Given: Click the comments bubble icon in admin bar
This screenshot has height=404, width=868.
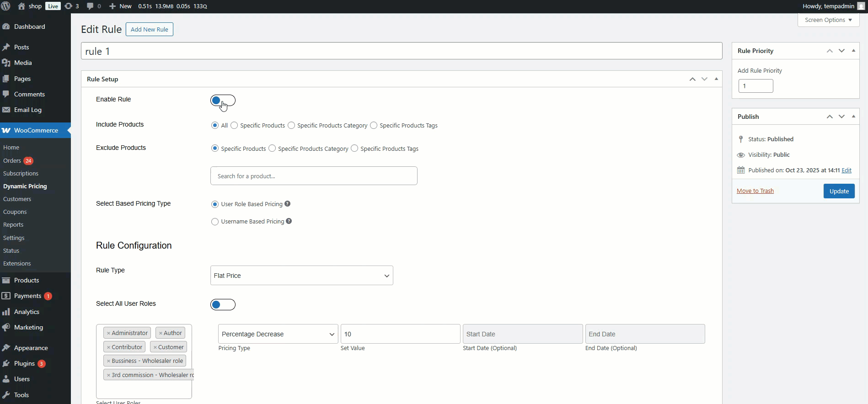Looking at the screenshot, I should pos(90,6).
